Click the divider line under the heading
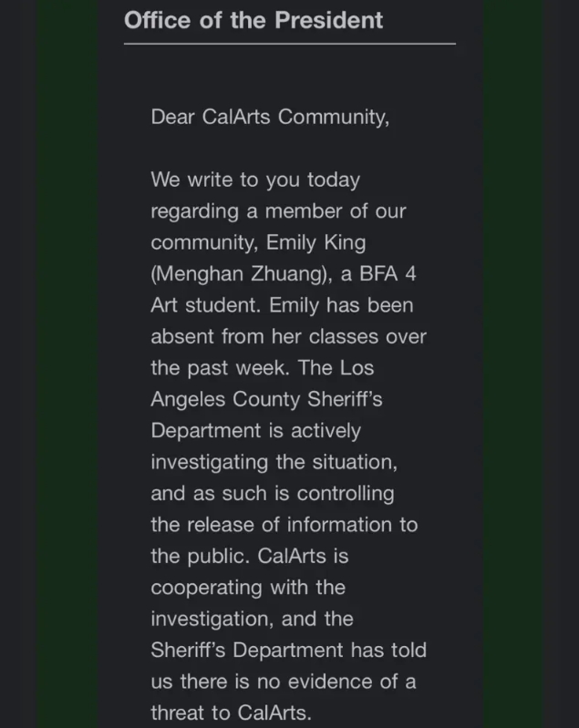The height and width of the screenshot is (728, 579). click(x=289, y=44)
